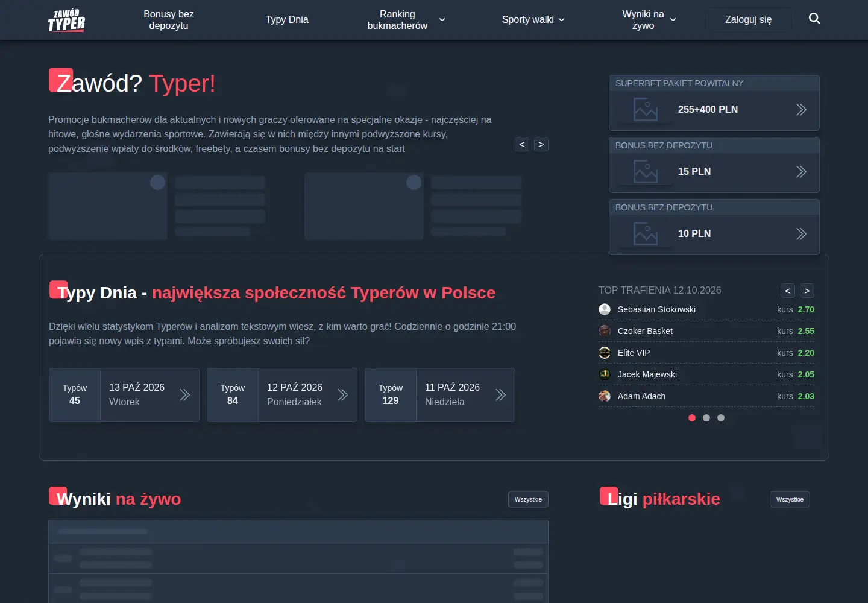The width and height of the screenshot is (868, 603).
Task: Go to Zawód Typer logo homepage
Action: pyautogui.click(x=66, y=20)
